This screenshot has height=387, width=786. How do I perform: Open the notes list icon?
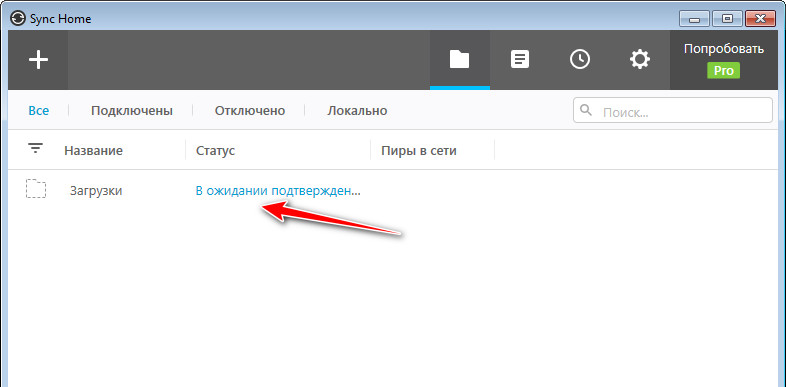520,60
